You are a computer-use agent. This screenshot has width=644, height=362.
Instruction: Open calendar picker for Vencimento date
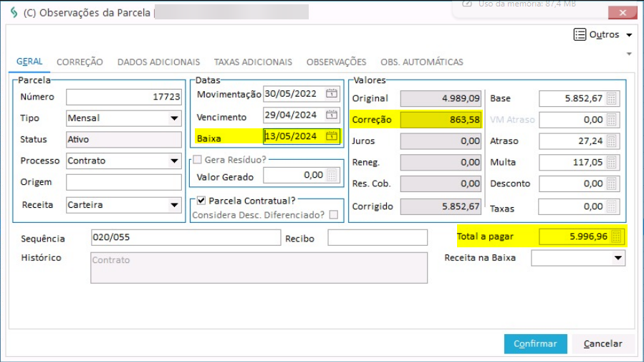click(332, 115)
